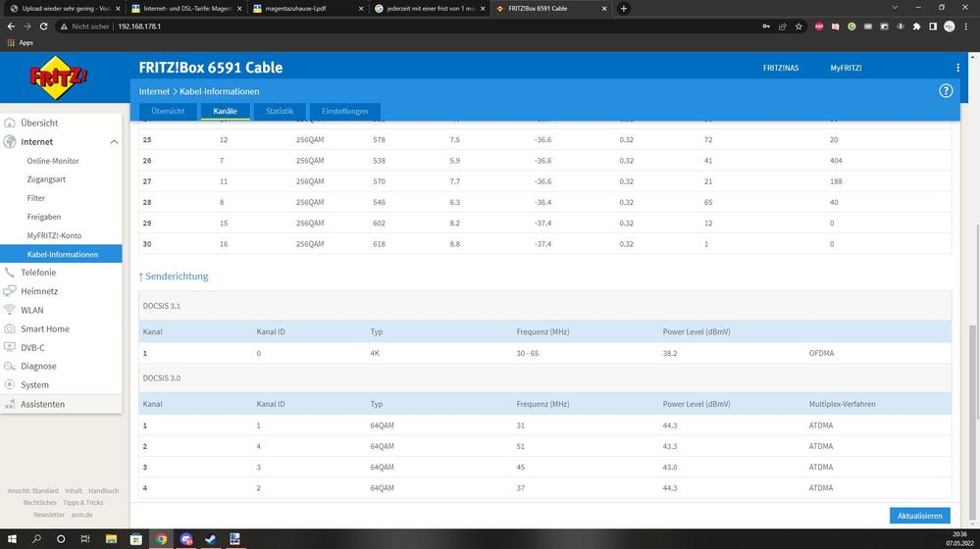Click the page vertical scrollbar
The height and width of the screenshot is (549, 980).
[973, 424]
